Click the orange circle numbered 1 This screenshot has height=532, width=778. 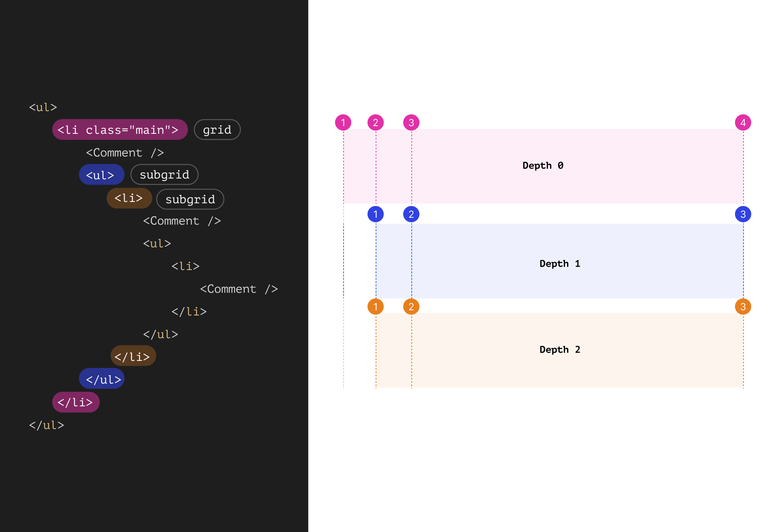pyautogui.click(x=375, y=307)
